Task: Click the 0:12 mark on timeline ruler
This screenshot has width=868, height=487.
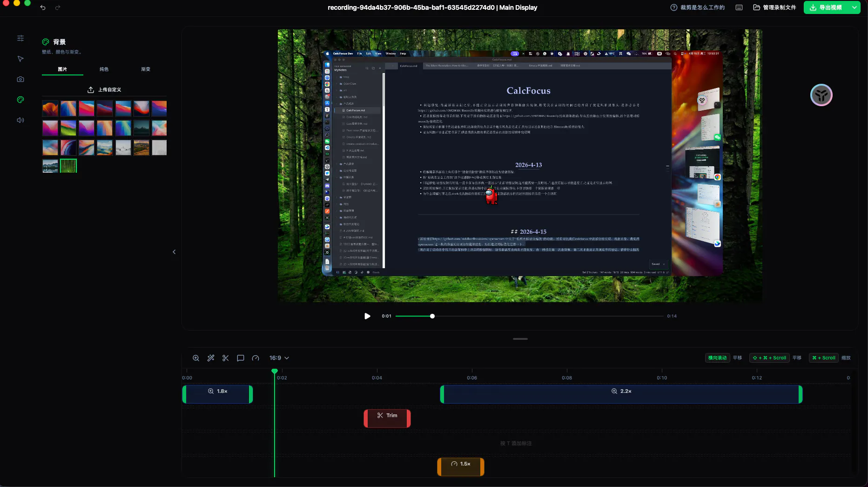Action: coord(757,378)
